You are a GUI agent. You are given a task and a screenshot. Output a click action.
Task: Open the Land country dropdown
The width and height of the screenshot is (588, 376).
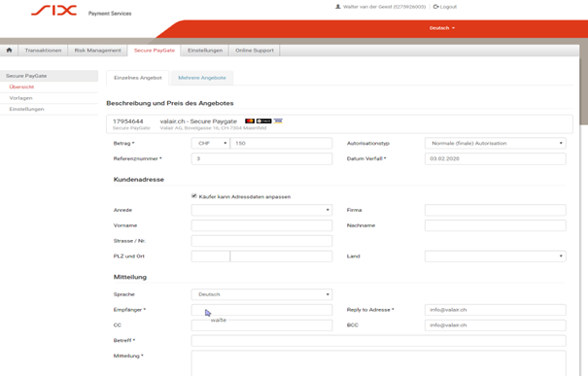[495, 256]
